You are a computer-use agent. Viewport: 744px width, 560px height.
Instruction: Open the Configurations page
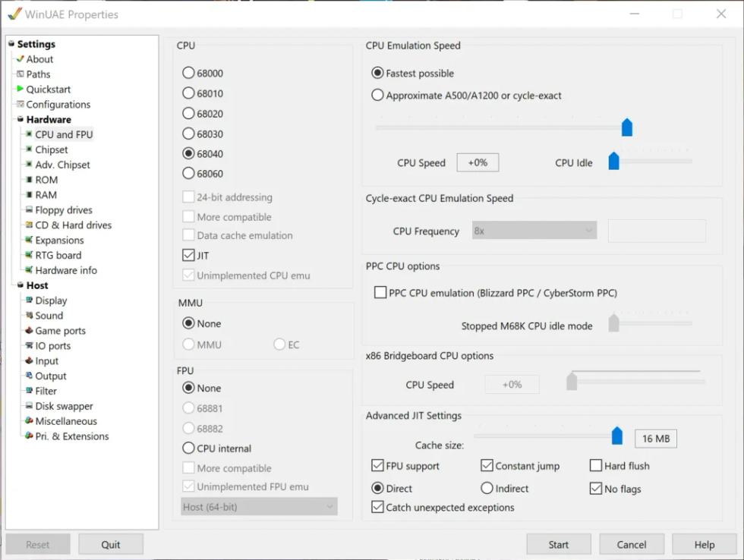(58, 104)
